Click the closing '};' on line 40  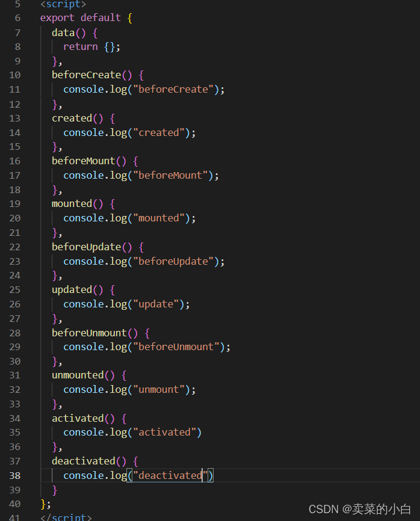46,504
